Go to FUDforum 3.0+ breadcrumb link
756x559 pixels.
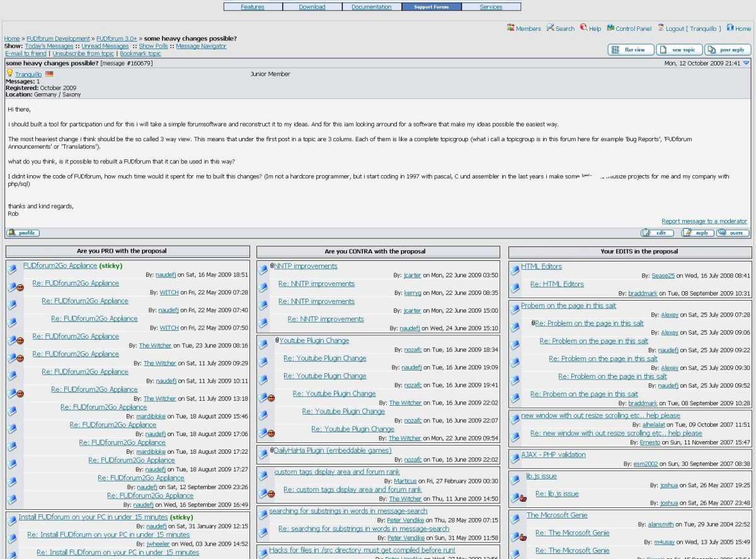(117, 38)
